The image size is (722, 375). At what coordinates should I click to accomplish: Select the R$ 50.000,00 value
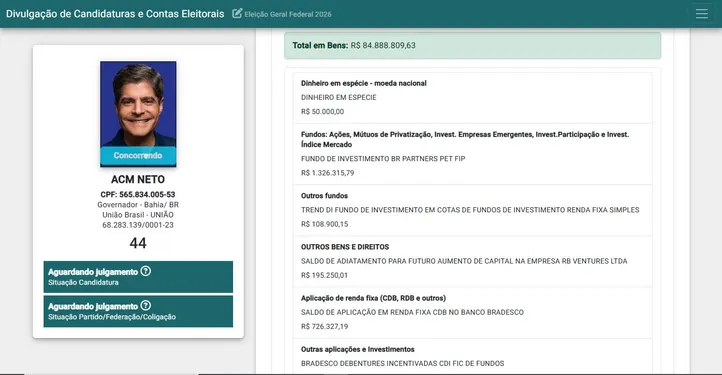322,111
